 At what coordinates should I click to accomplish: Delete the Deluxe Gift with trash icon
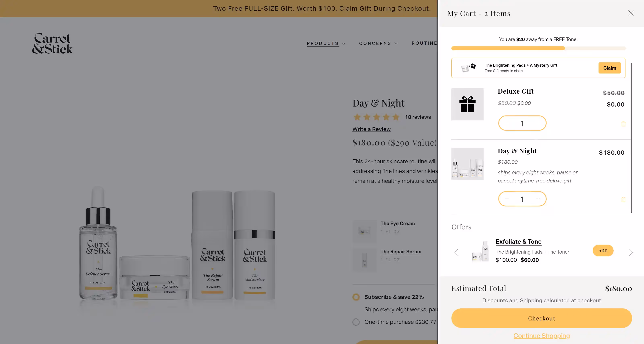coord(623,124)
